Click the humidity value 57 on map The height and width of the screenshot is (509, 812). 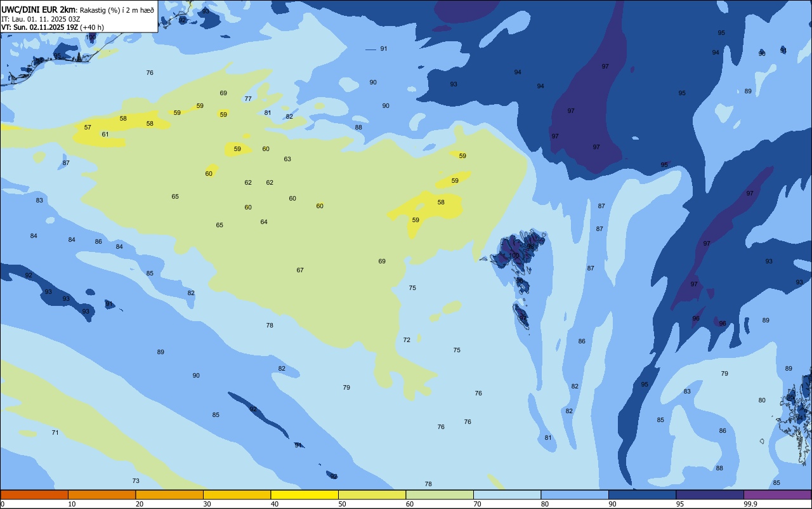[88, 128]
